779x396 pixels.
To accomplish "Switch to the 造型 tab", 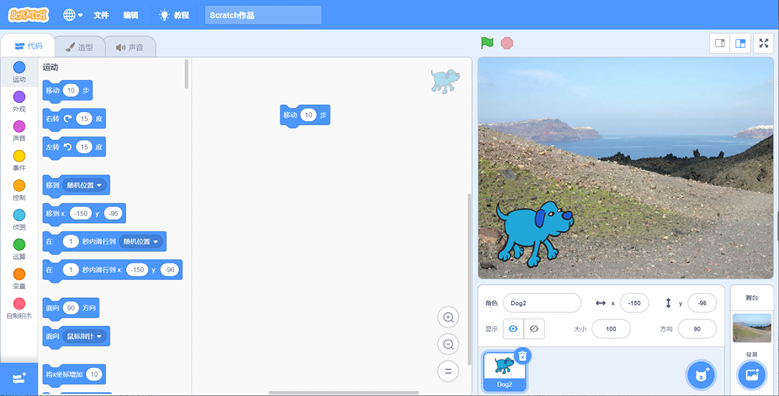I will [79, 47].
